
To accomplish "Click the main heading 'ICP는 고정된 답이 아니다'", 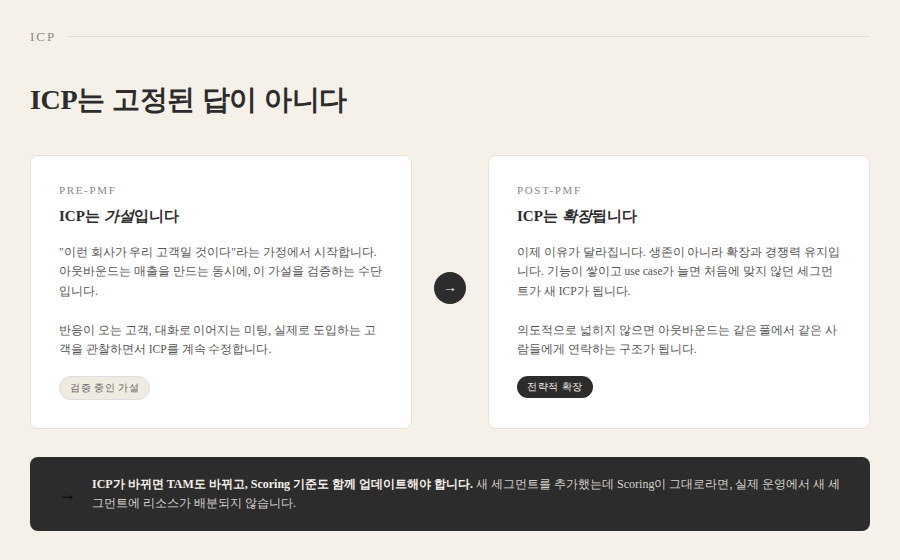I will (x=188, y=100).
